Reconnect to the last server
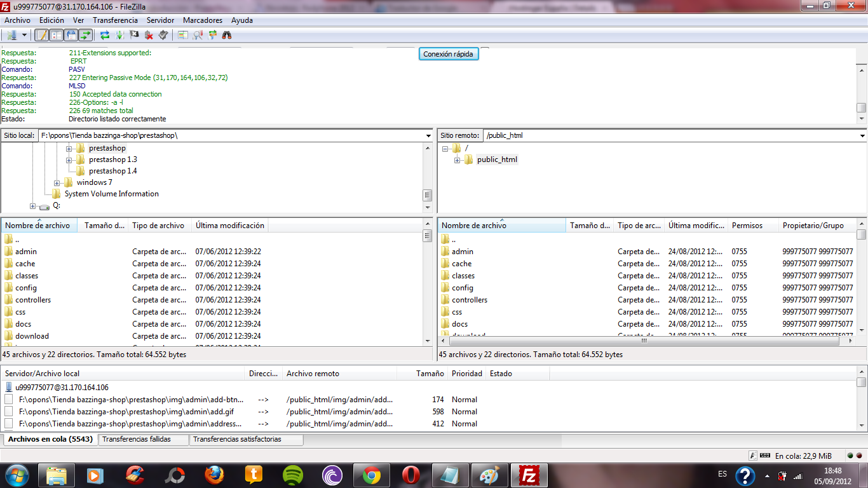868x488 pixels. click(x=163, y=35)
